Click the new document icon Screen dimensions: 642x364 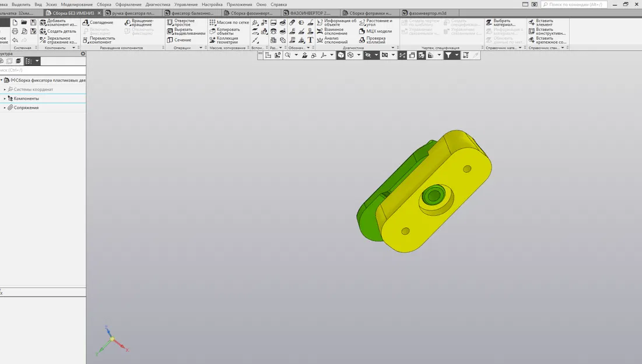(15, 23)
